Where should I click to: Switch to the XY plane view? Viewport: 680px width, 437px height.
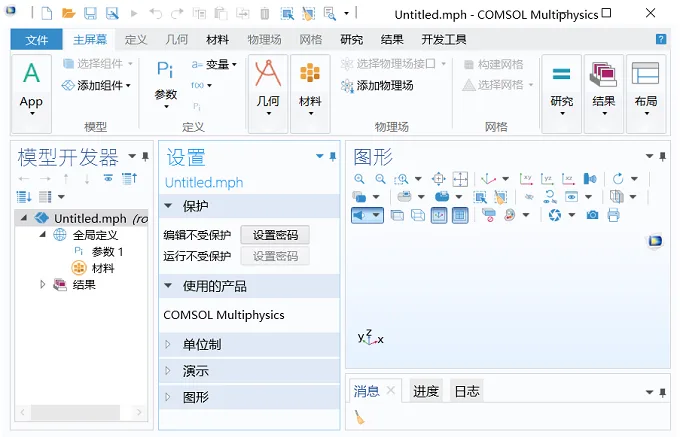point(526,179)
